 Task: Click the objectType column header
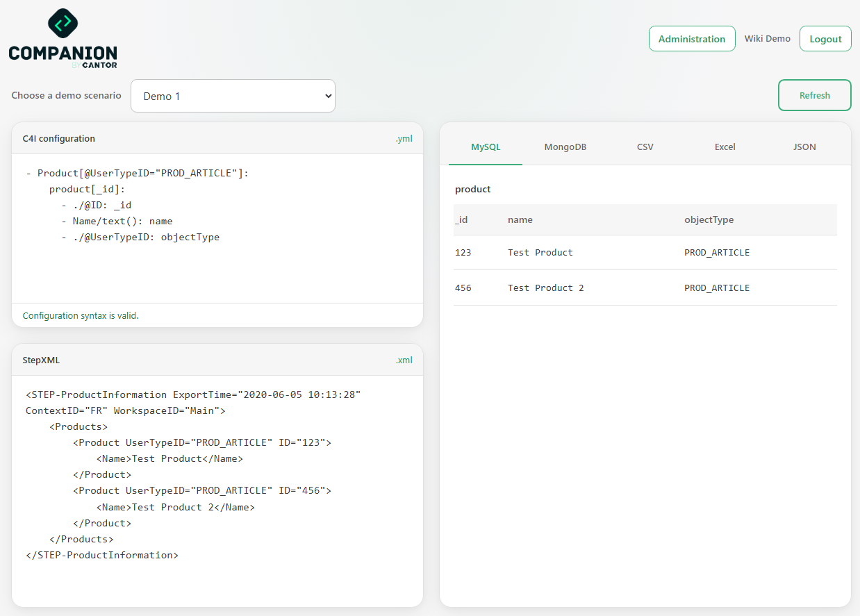tap(709, 219)
